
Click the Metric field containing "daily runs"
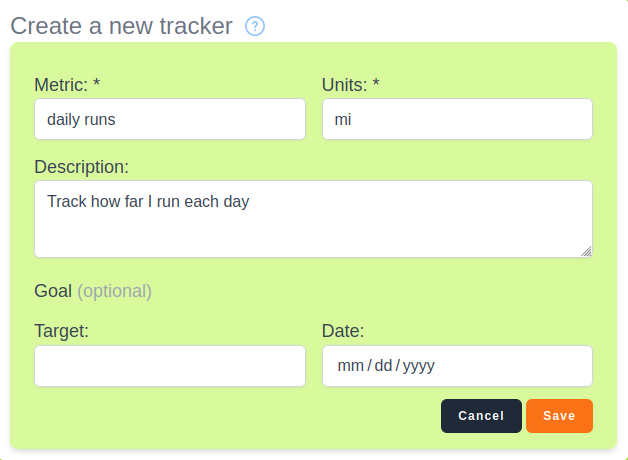[x=169, y=119]
